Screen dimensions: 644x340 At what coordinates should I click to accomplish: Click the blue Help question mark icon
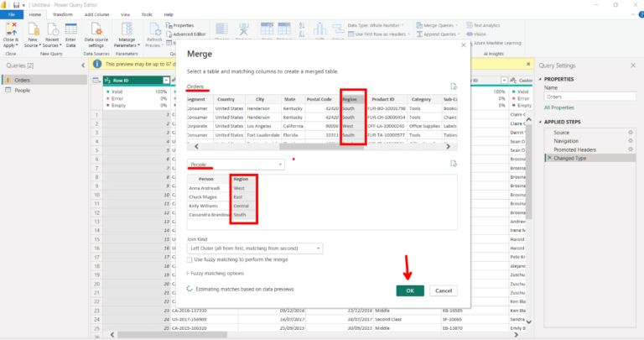click(x=641, y=14)
